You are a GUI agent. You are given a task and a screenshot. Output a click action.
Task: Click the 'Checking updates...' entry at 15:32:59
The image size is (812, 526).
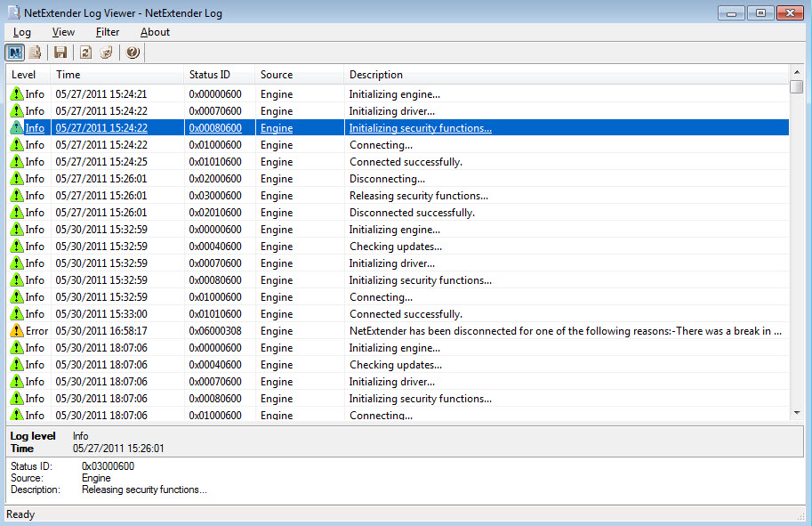pos(396,247)
